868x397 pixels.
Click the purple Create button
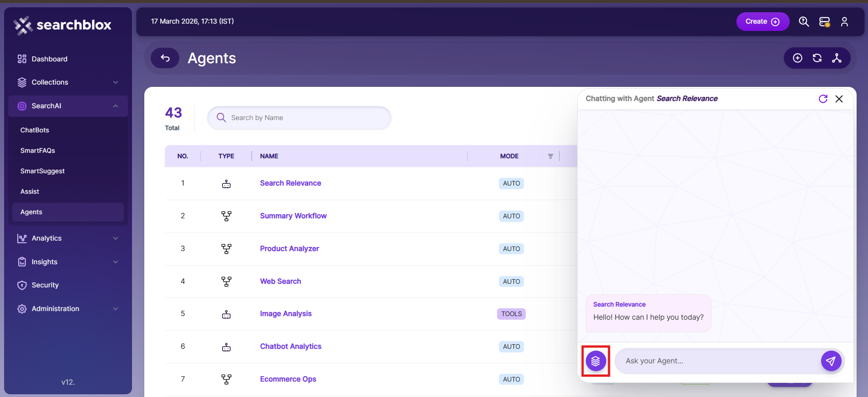pyautogui.click(x=762, y=21)
